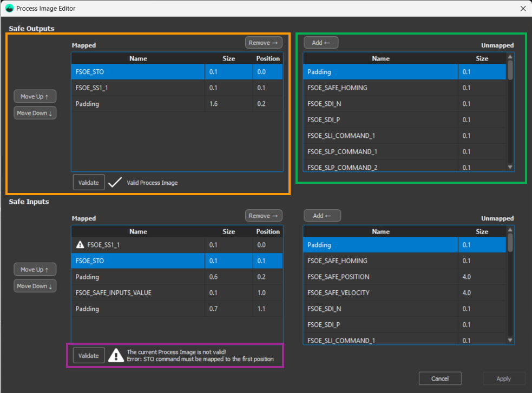
Task: Click Add button in Safe Inputs
Action: (321, 216)
